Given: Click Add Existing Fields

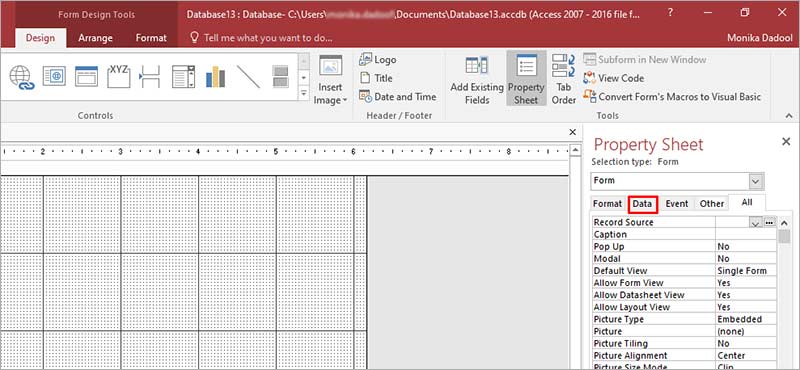Looking at the screenshot, I should point(477,78).
